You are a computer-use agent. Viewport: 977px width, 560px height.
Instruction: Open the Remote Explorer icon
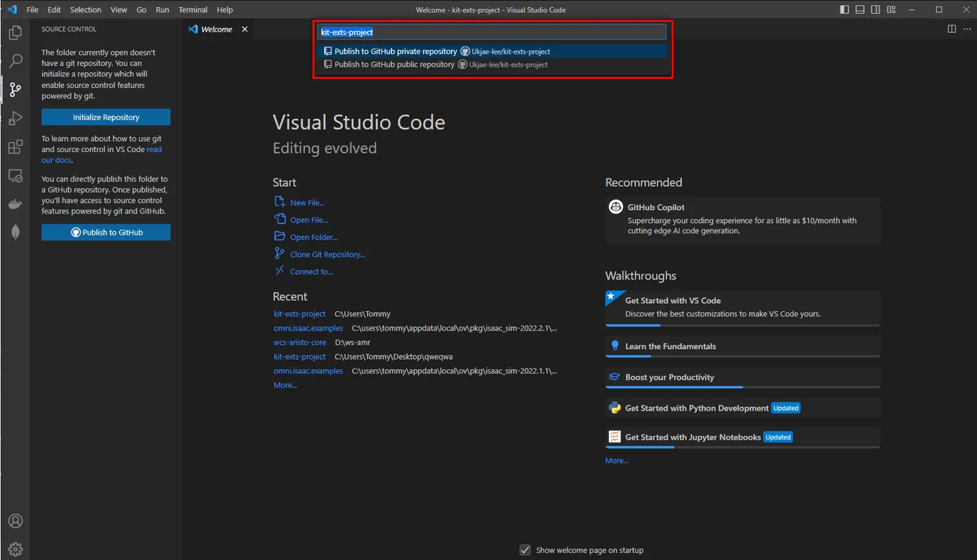click(15, 176)
